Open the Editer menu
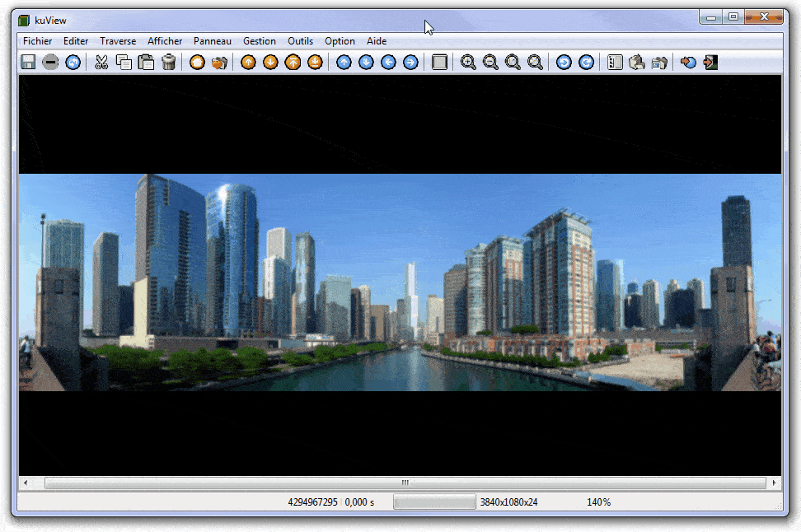The width and height of the screenshot is (801, 532). [76, 41]
